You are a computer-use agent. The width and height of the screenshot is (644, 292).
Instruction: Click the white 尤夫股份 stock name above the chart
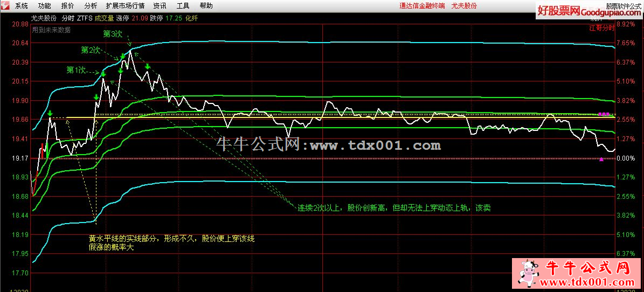click(44, 18)
